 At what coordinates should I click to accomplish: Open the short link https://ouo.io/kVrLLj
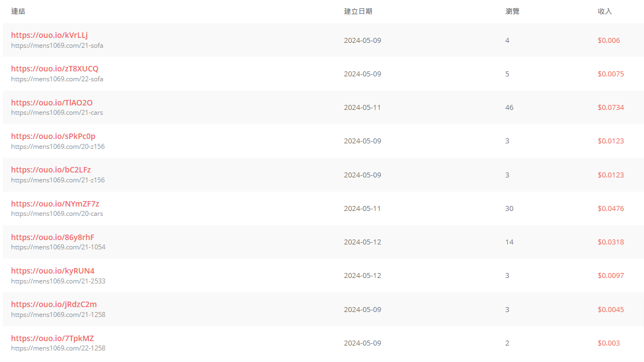click(49, 35)
